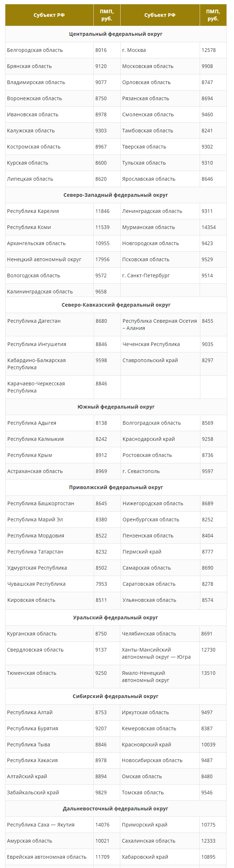Click the "Красноярский край" cell
Image resolution: width=234 pixels, height=868 pixels.
tap(160, 745)
